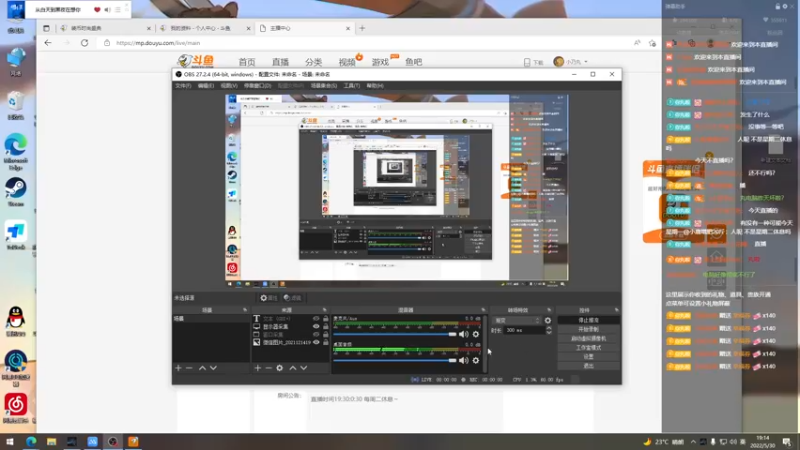Show hidden system tray icons chevron

(693, 442)
